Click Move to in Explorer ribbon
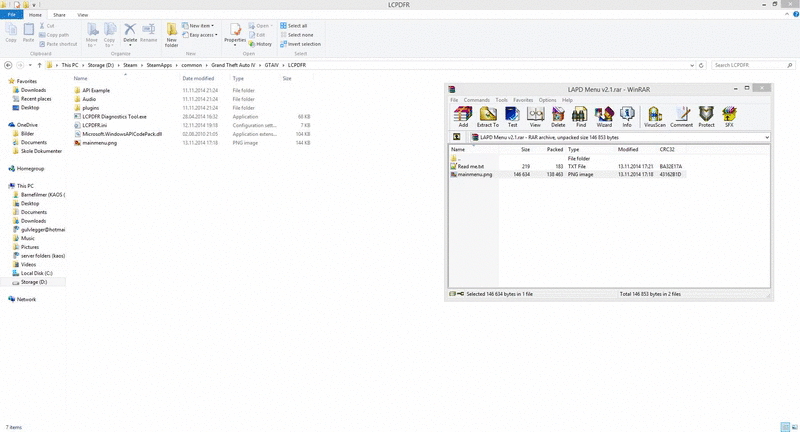Screen dimensions: 800x432 [92, 35]
